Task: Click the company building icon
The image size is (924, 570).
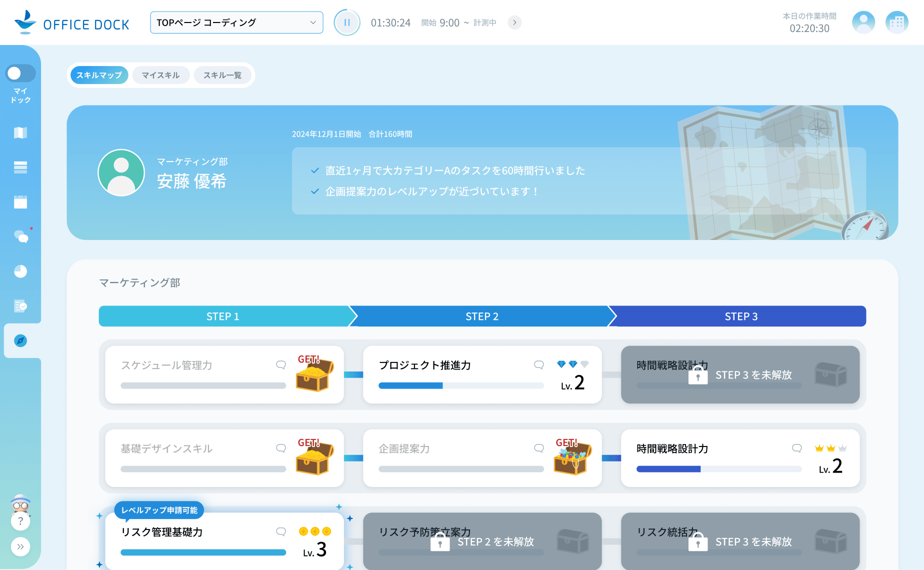Action: pos(896,22)
